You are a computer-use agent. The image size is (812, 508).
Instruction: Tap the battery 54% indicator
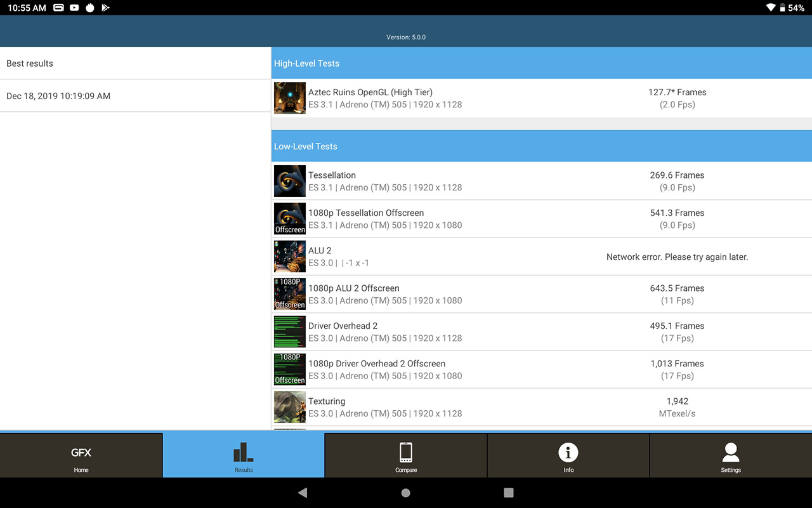pyautogui.click(x=792, y=8)
